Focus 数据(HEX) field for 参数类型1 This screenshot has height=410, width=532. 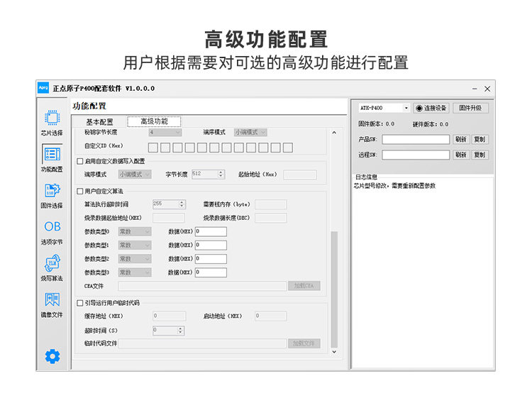(211, 245)
